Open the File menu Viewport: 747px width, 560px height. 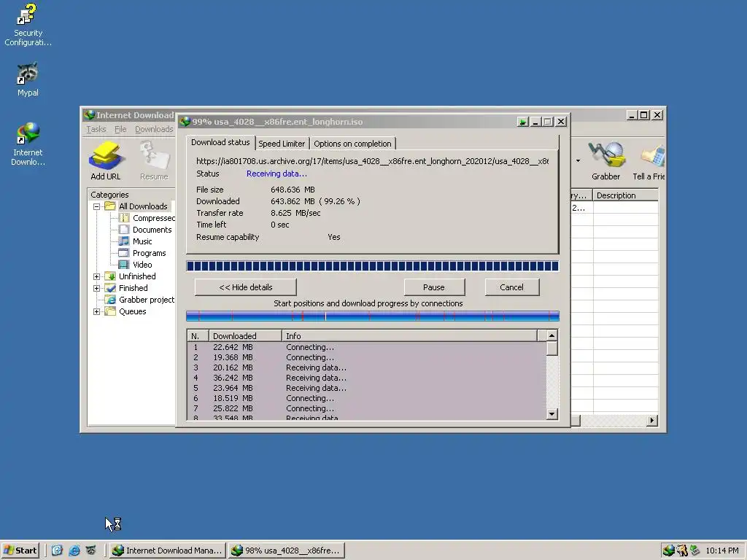(x=120, y=129)
